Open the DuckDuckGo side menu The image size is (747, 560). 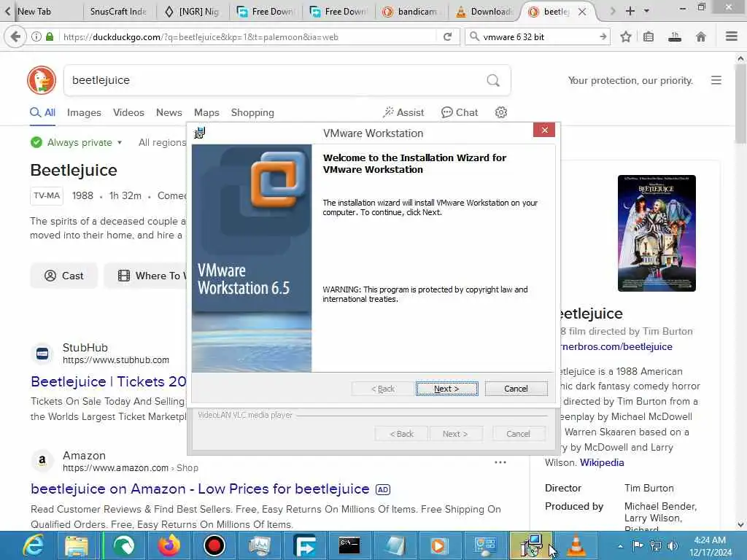[x=716, y=80]
